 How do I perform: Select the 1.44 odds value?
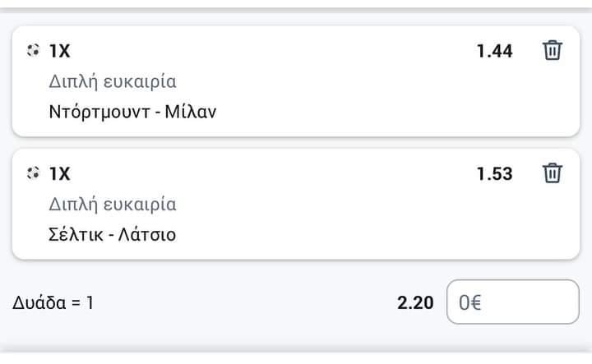tap(495, 51)
